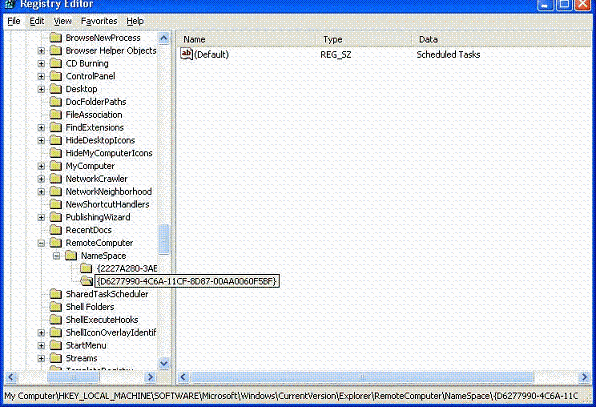
Task: Select the {D6277990-4C6A-11CF-8D87-00AA0060F5BF} key label
Action: coord(187,281)
